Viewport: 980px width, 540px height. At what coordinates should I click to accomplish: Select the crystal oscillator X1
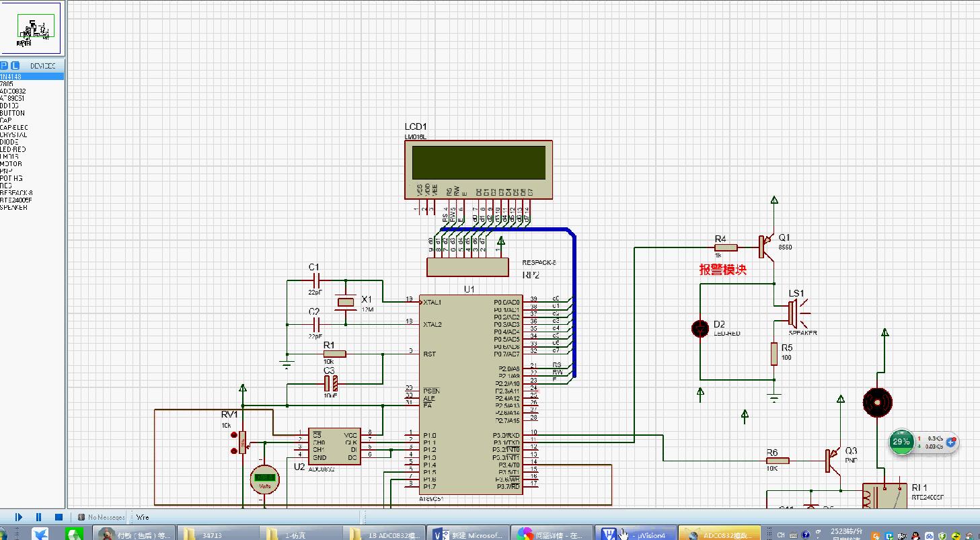tap(346, 303)
